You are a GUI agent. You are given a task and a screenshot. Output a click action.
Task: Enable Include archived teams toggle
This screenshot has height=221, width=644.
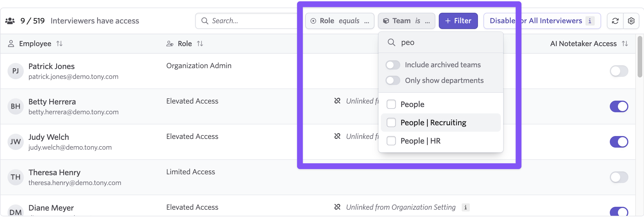click(393, 65)
